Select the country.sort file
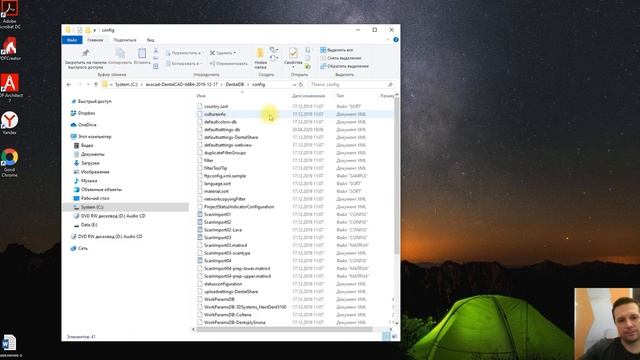Viewport: 640px width, 360px height. tap(216, 107)
